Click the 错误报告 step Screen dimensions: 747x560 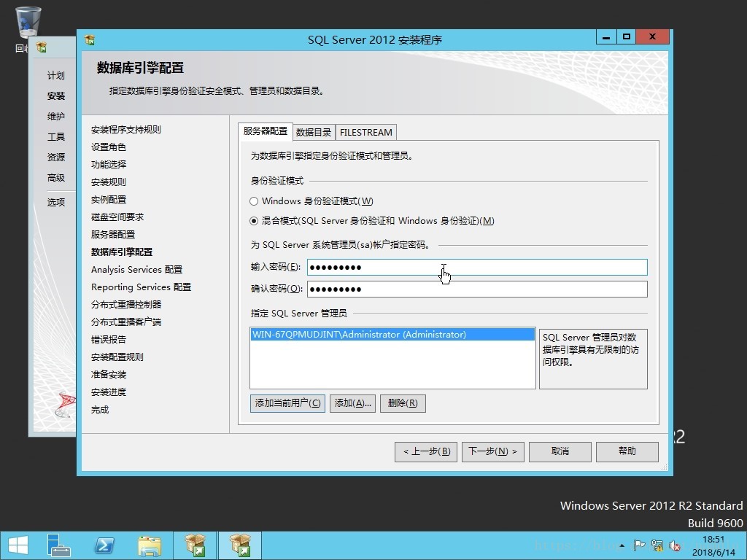point(108,340)
